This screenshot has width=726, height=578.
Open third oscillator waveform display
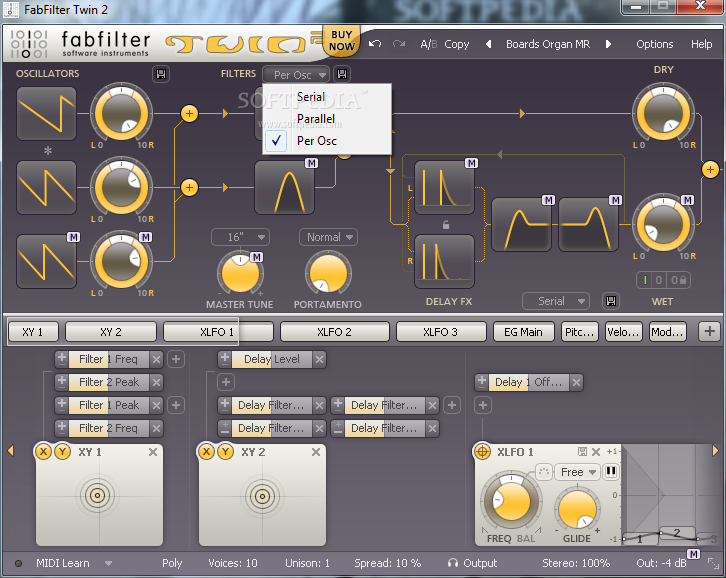click(46, 262)
